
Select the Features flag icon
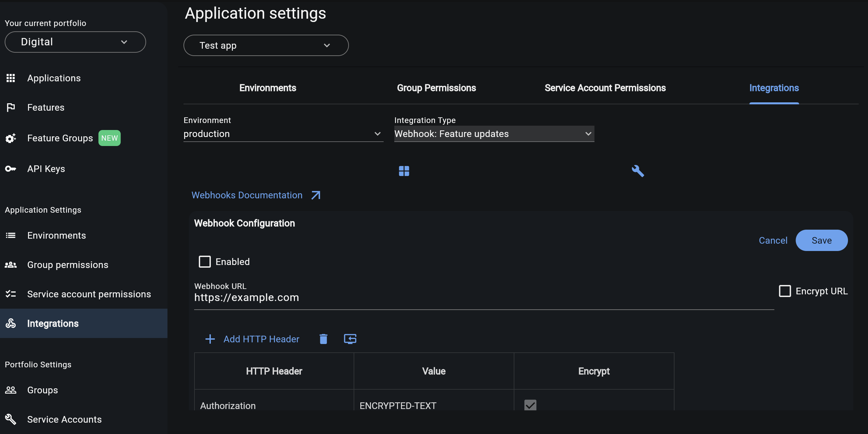point(10,107)
